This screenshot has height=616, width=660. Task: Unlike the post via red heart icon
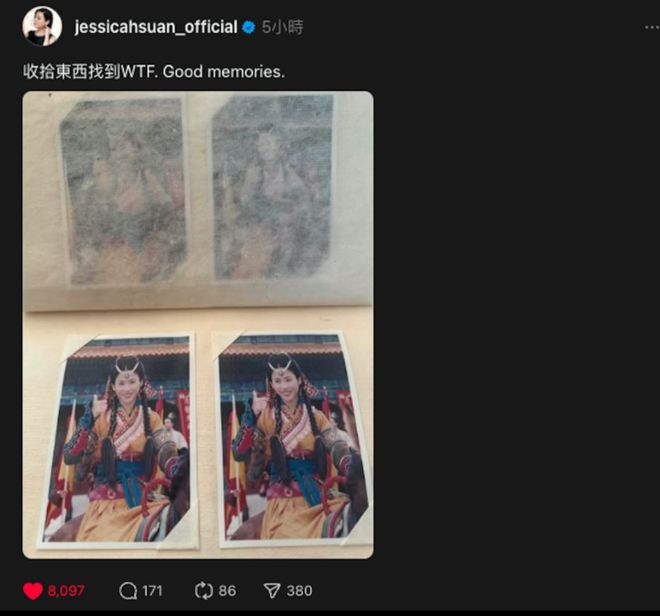(33, 591)
